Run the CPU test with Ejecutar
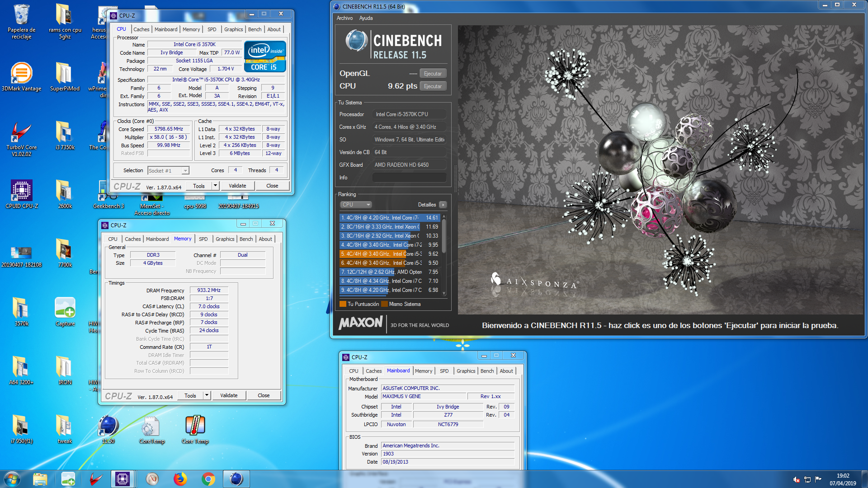The width and height of the screenshot is (868, 488). [433, 86]
